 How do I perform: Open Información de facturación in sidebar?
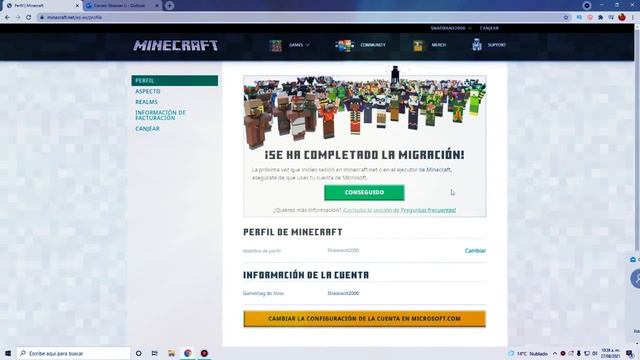click(160, 115)
